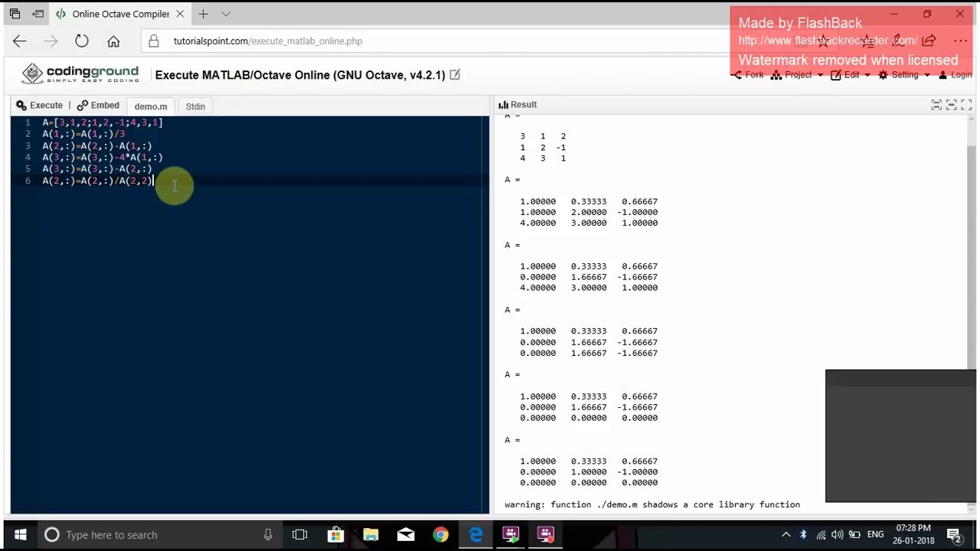Click the demo.m shadows warning message
This screenshot has height=551, width=980.
[652, 505]
